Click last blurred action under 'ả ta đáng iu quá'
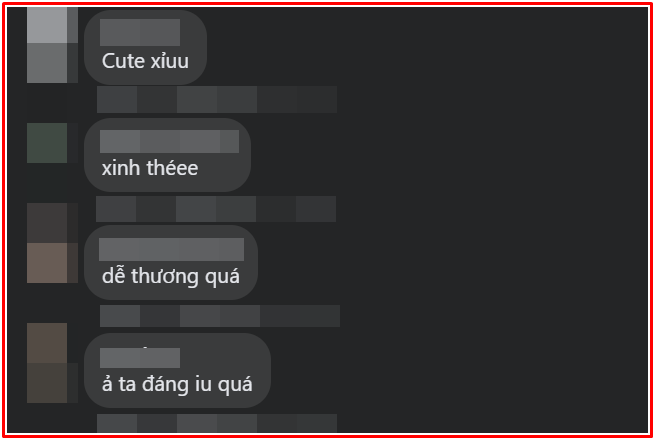 point(317,423)
